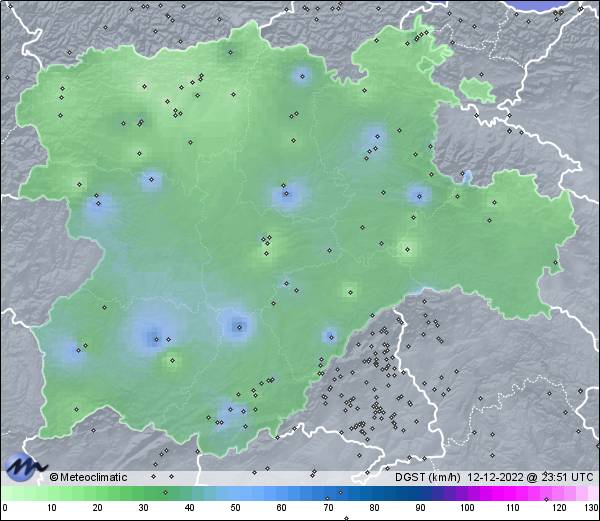
Task: Click the scale value 50
Action: click(x=235, y=508)
